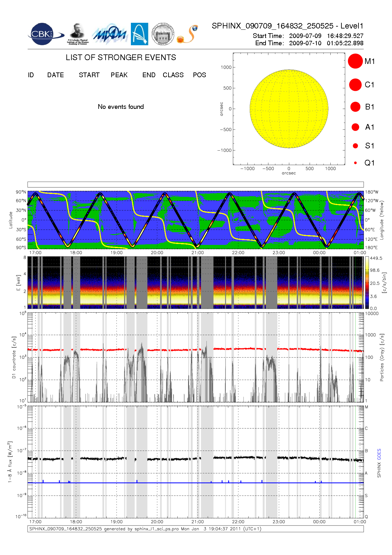This screenshot has height=555, width=392.
Task: Click the PEAK column header
Action: 119,75
